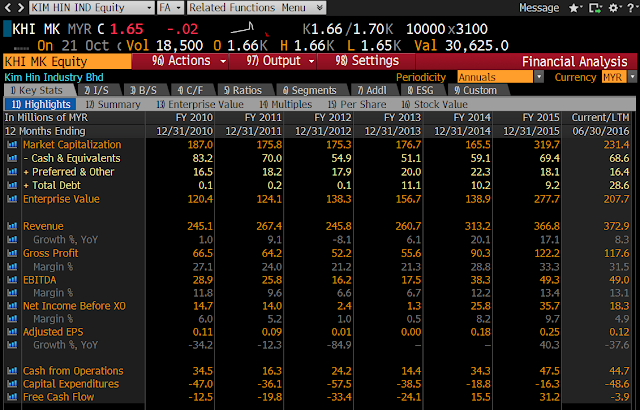Switch to the ESG tab
640x410 pixels.
coord(422,90)
